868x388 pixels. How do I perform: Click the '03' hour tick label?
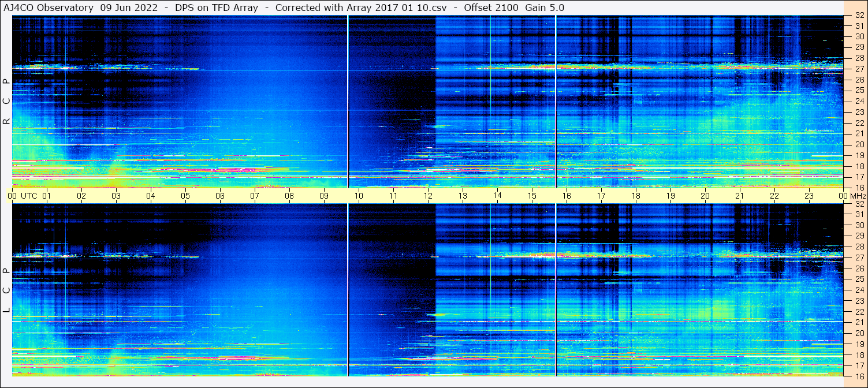[116, 196]
